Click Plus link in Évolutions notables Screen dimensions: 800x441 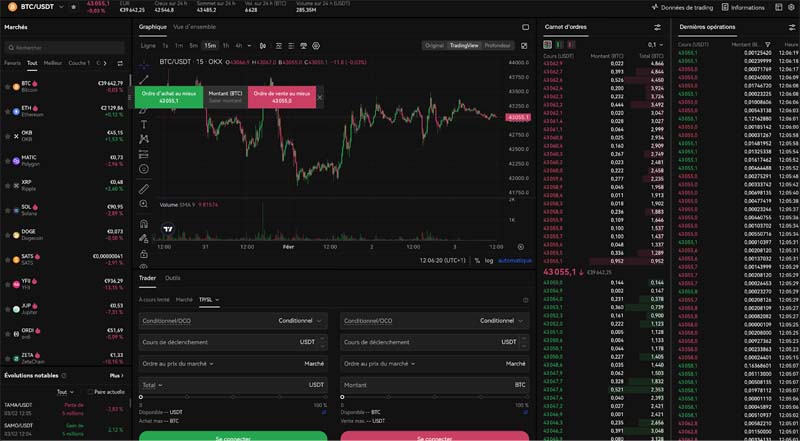pos(116,376)
